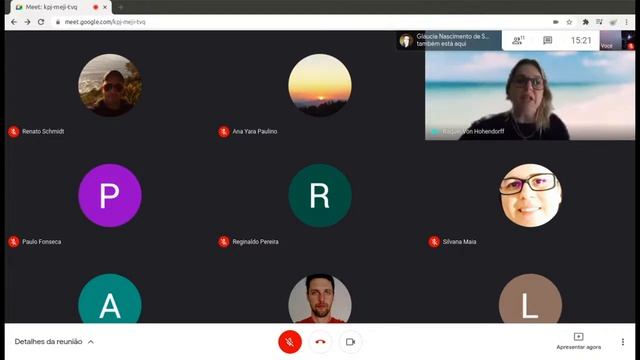Expand Detalhes da reunião
640x360 pixels.
click(x=54, y=342)
